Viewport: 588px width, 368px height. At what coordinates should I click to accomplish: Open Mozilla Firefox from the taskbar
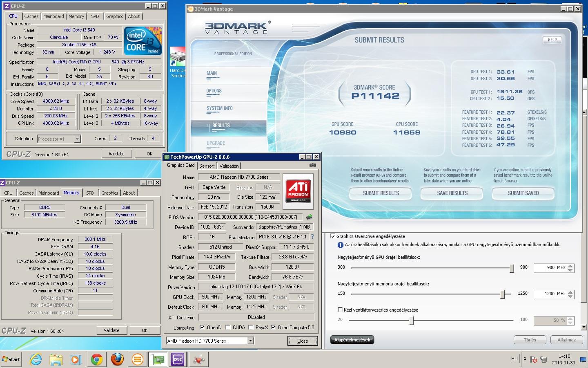pos(117,359)
